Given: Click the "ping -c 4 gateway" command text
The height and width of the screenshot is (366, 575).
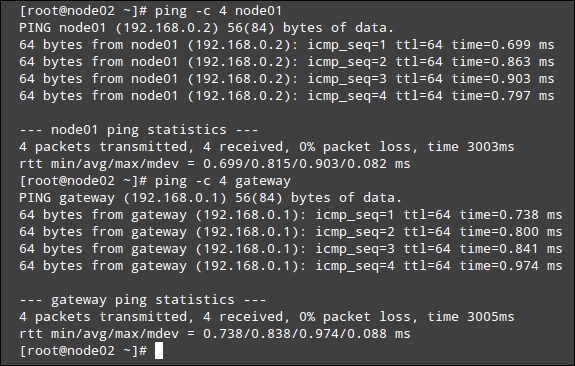Looking at the screenshot, I should pyautogui.click(x=223, y=181).
